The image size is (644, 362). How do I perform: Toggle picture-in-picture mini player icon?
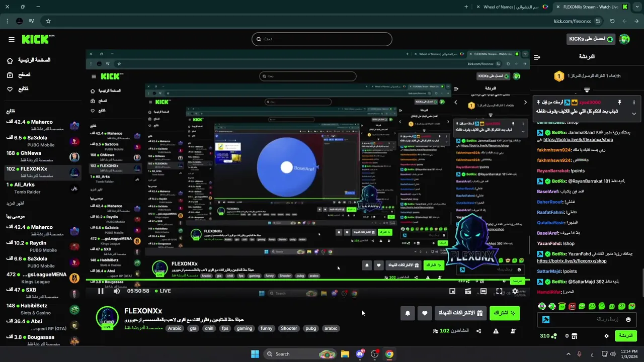pyautogui.click(x=452, y=291)
